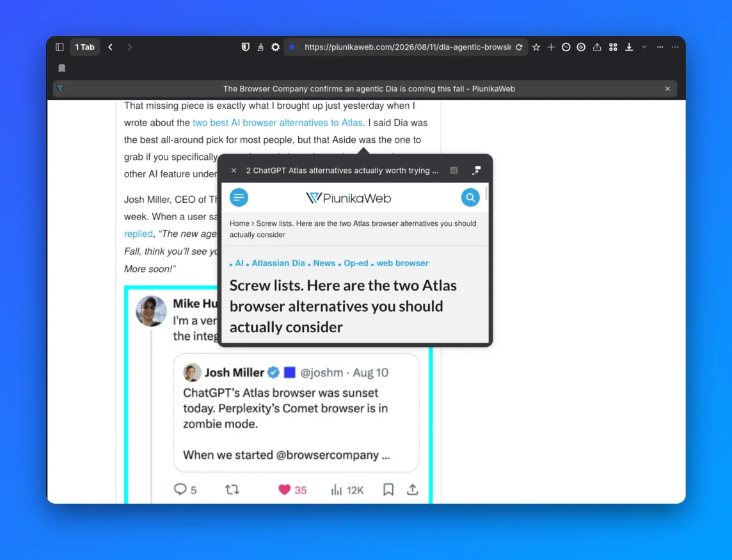Select the Atlassian Dia category tag
This screenshot has height=560, width=732.
278,263
